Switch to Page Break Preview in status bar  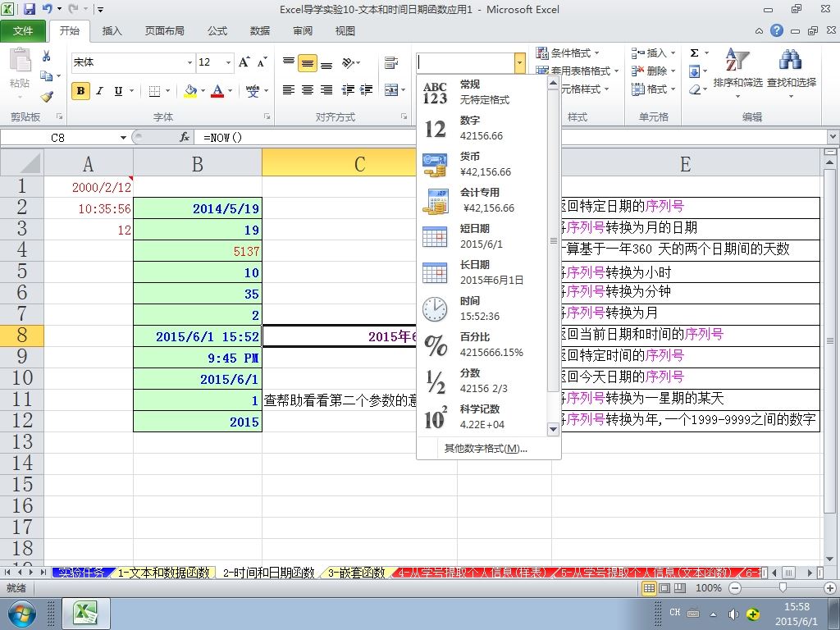point(679,588)
